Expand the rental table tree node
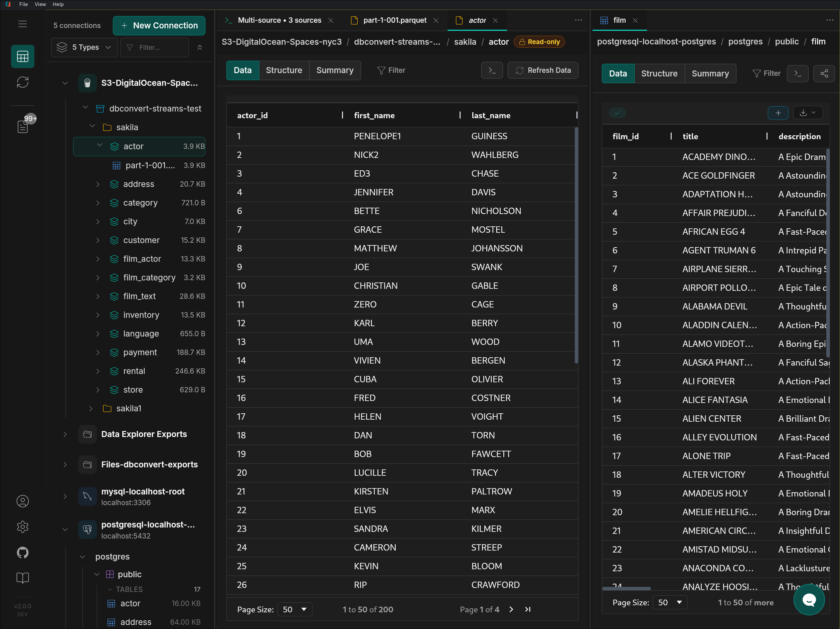 (98, 371)
